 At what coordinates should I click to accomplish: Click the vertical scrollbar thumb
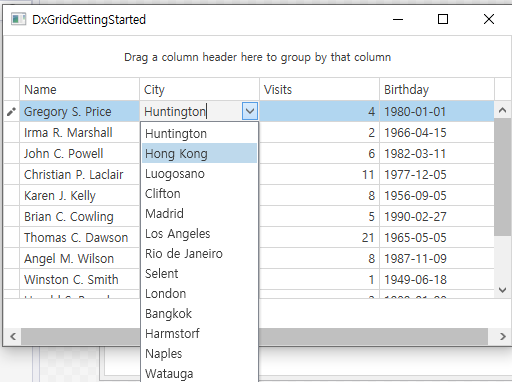pyautogui.click(x=503, y=177)
